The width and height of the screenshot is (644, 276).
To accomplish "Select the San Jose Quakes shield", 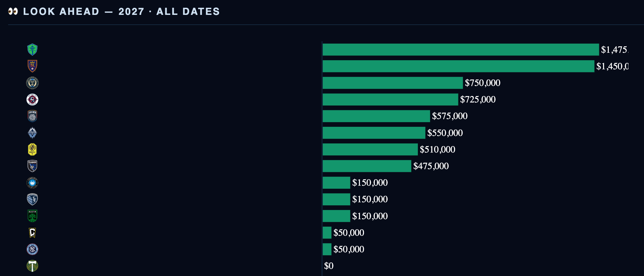I will 32,166.
